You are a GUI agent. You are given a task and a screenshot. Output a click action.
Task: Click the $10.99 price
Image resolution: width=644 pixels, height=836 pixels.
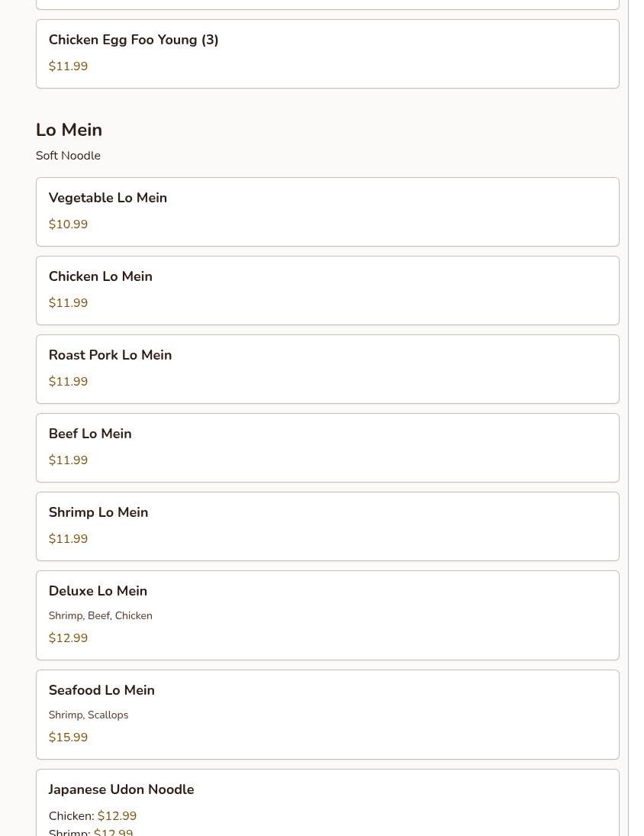(68, 224)
